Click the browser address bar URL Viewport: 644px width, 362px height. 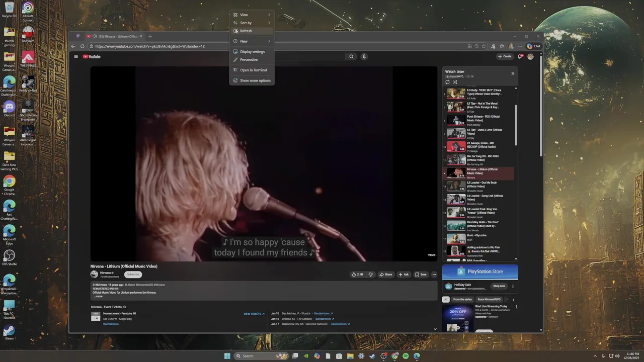150,46
